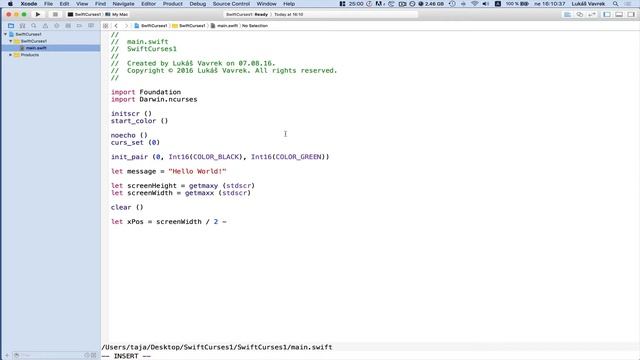Open the SwiftCurses1 folder breadcrumb
This screenshot has width=640, height=360.
click(x=189, y=26)
